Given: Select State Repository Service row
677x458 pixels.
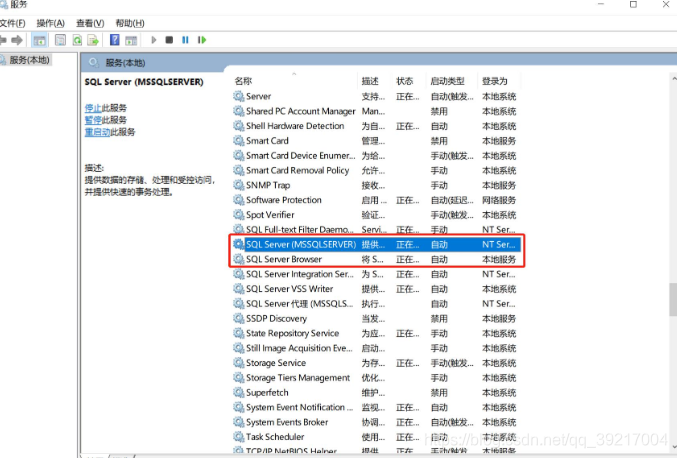Looking at the screenshot, I should click(375, 333).
